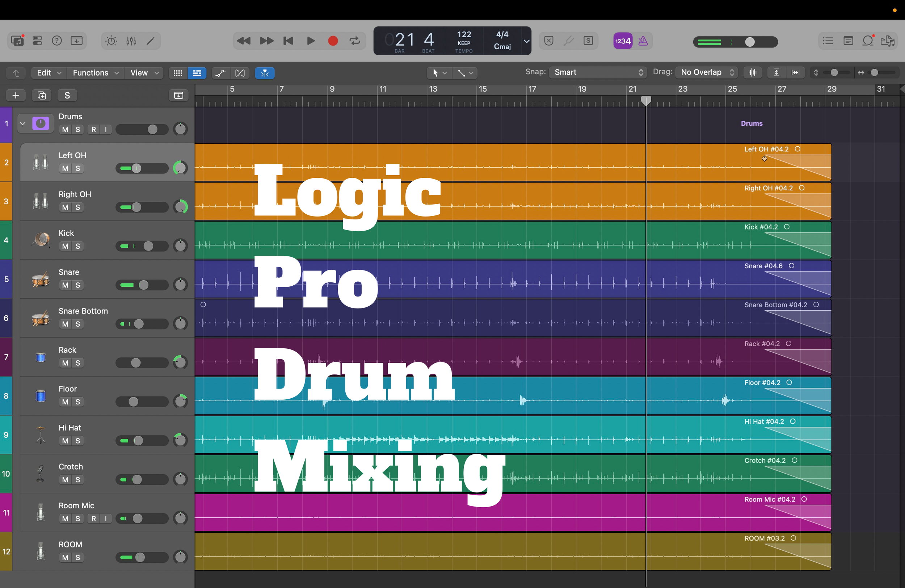Screen dimensions: 905x588
Task: Open the Loop Browser icon
Action: [868, 41]
